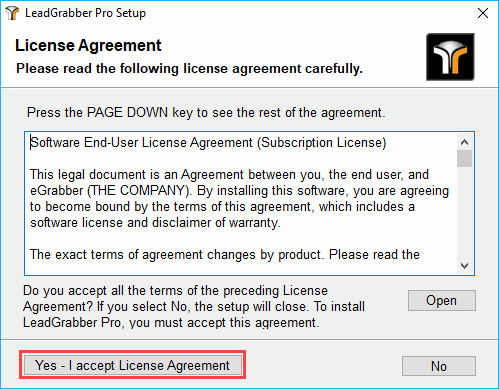
Task: Click the scroll down arrow of the license text
Action: click(464, 266)
